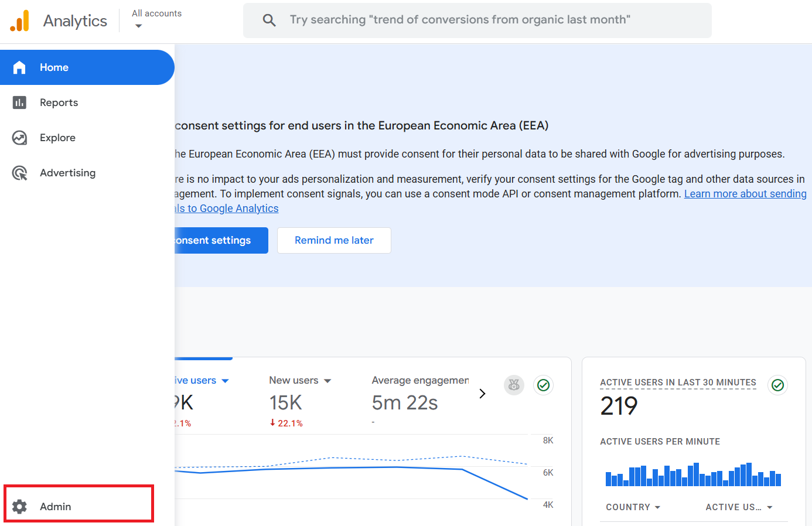Click the 22.1% decrease indicator
The height and width of the screenshot is (526, 812).
286,423
